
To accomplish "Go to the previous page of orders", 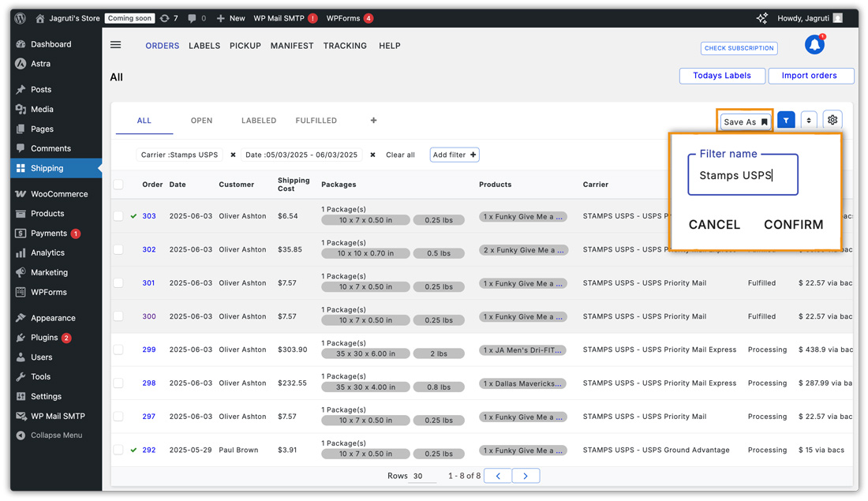I will coord(498,476).
